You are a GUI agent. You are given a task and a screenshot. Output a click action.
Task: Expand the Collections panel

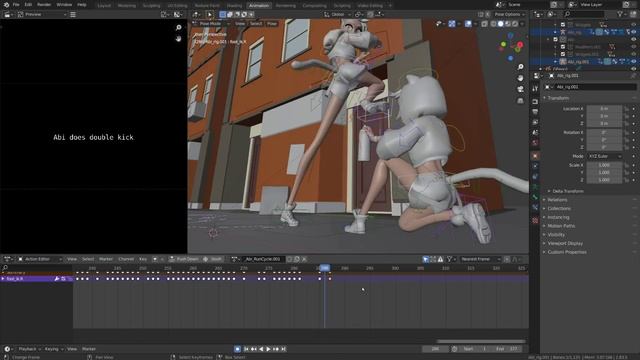(x=558, y=209)
